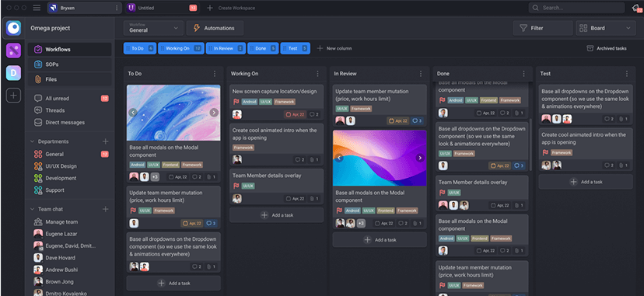This screenshot has width=644, height=296.
Task: Click the Filter button
Action: click(x=543, y=28)
